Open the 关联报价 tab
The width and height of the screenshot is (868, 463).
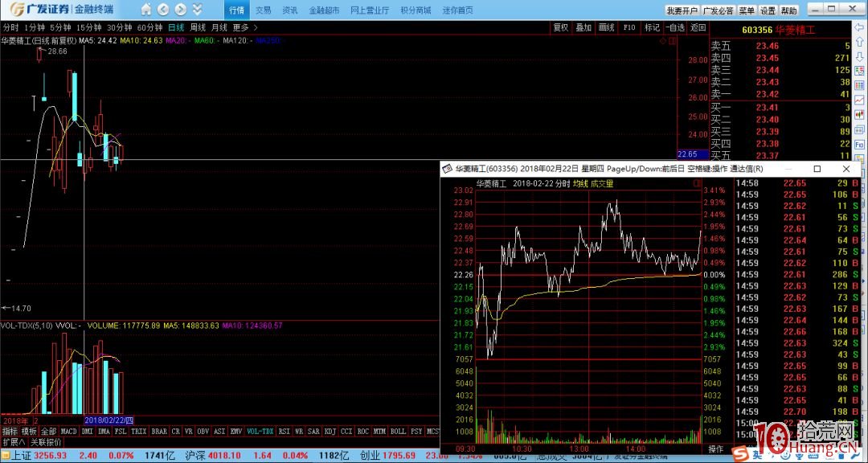[46, 442]
